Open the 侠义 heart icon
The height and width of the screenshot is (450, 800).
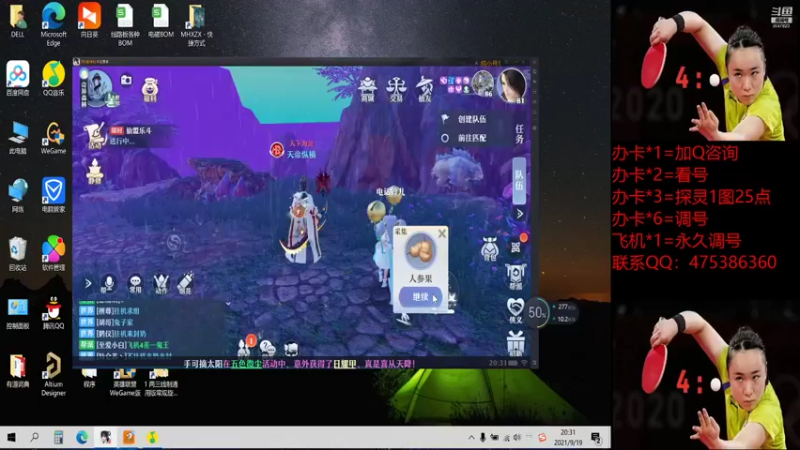(515, 310)
